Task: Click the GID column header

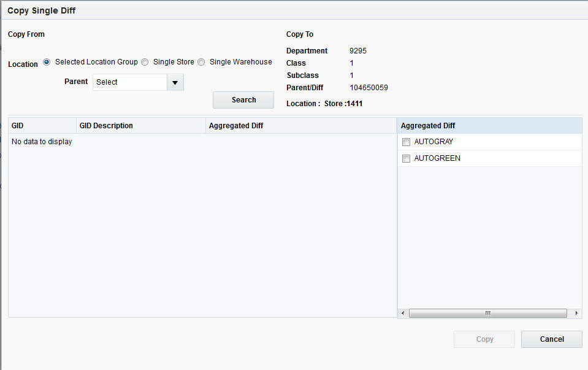Action: (x=18, y=125)
